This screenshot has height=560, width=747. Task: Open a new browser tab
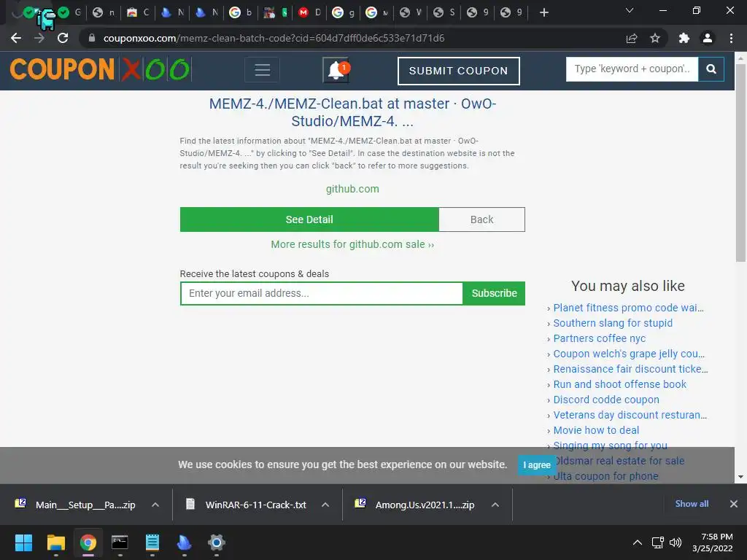point(544,12)
